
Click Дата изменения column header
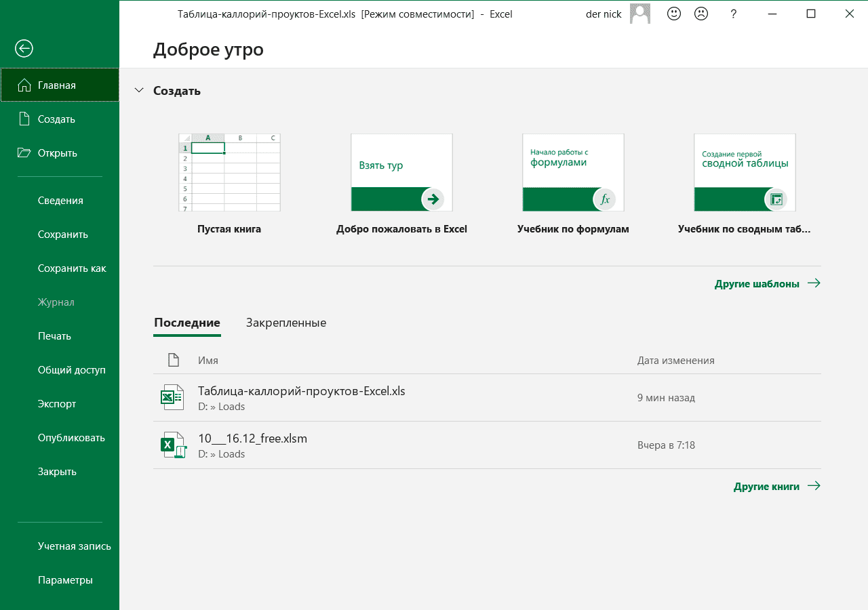(676, 360)
